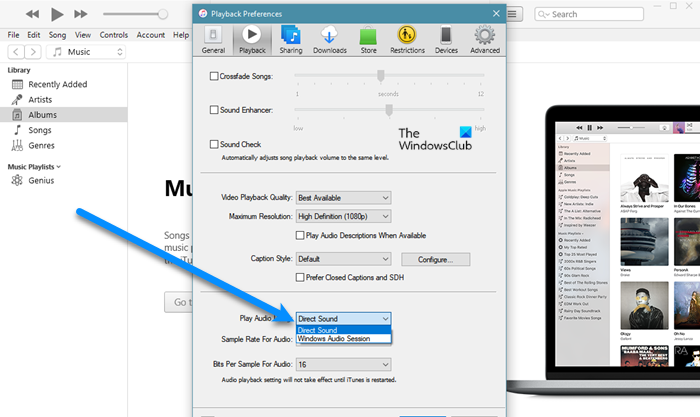
Task: Open the Store preferences tab
Action: [x=368, y=40]
